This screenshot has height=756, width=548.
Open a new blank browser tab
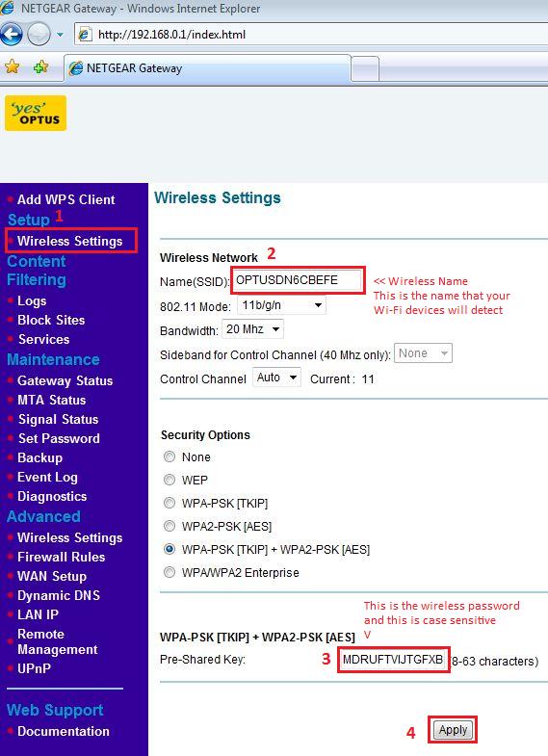coord(365,69)
